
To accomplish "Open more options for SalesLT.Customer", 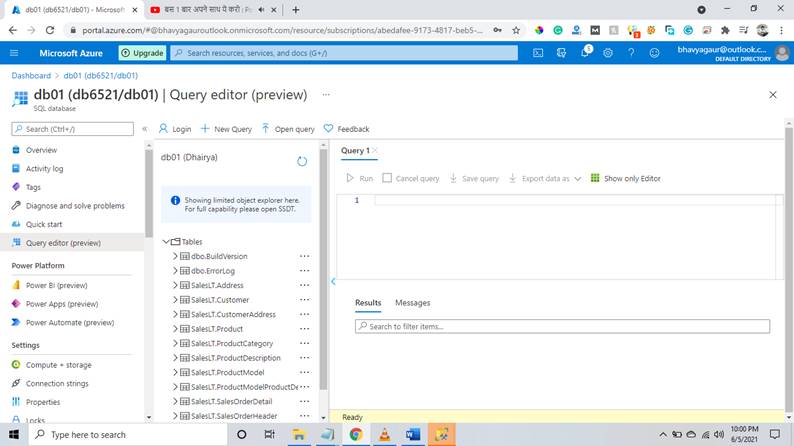I will tap(304, 300).
